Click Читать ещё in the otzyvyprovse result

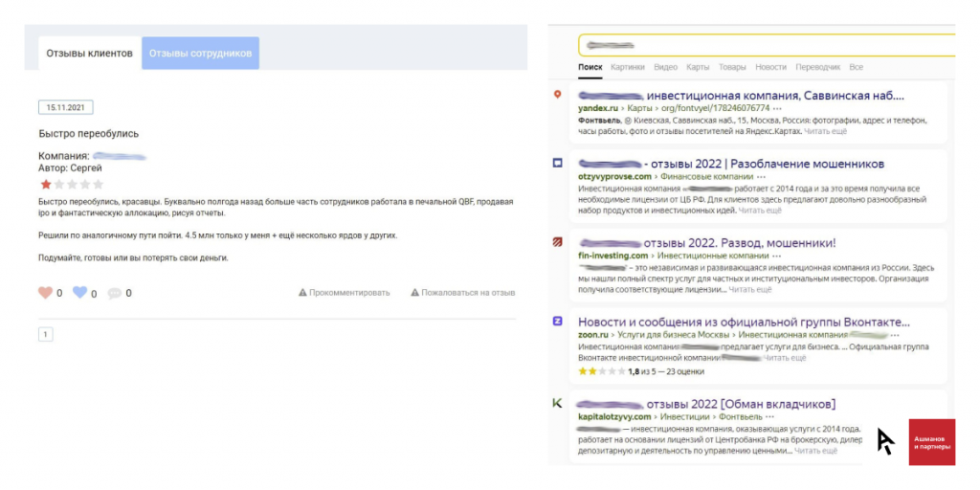760,211
